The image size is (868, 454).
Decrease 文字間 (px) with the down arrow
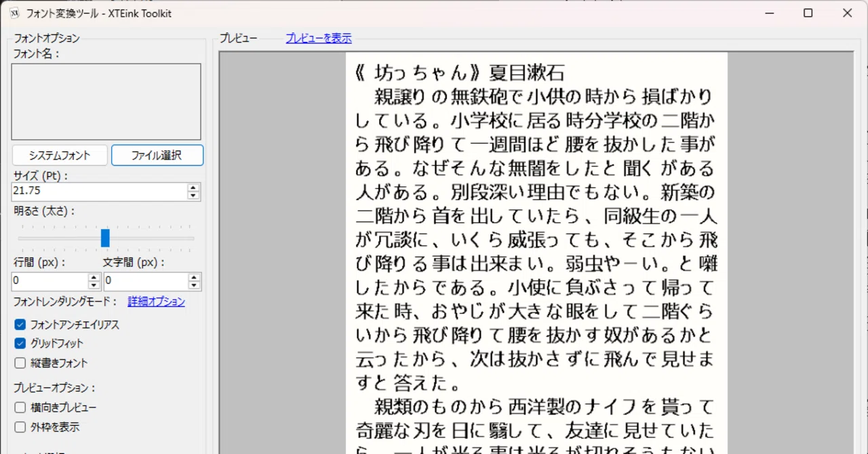pos(195,285)
